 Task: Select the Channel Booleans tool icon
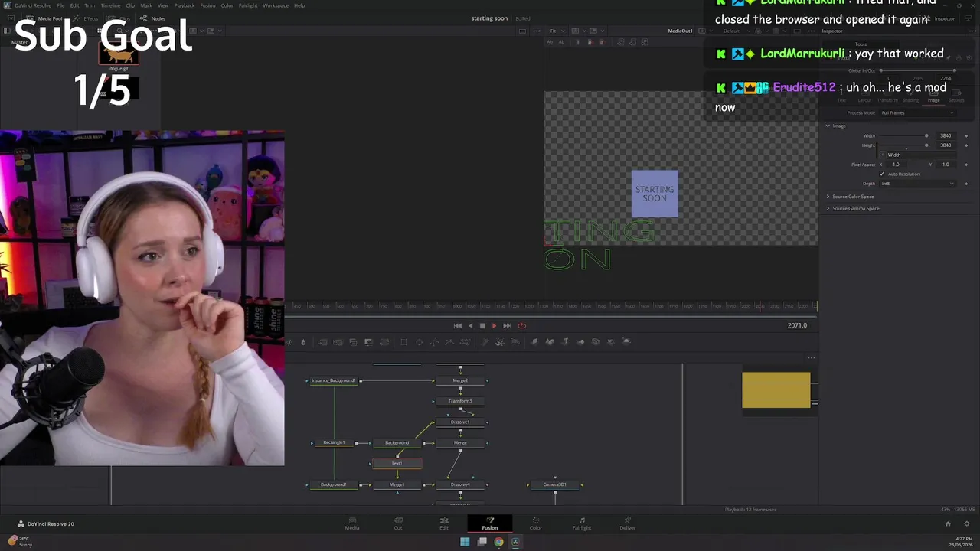[338, 342]
